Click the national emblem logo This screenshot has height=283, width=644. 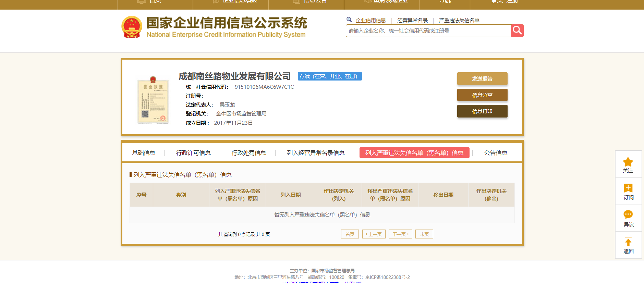point(132,27)
